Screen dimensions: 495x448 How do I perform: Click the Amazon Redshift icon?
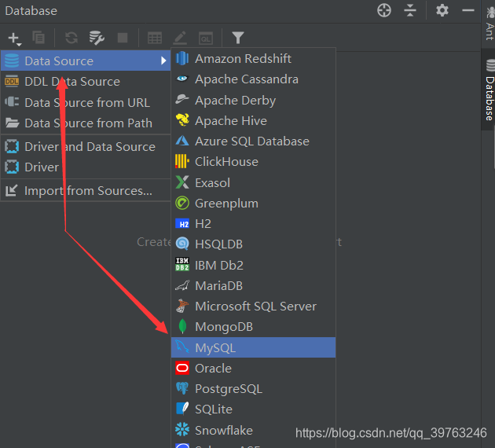point(182,59)
